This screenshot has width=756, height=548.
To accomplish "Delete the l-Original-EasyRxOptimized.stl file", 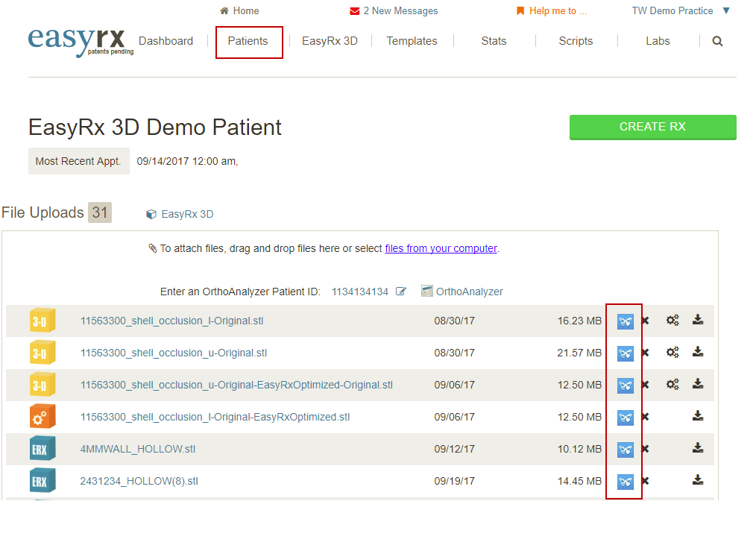I will pyautogui.click(x=646, y=417).
